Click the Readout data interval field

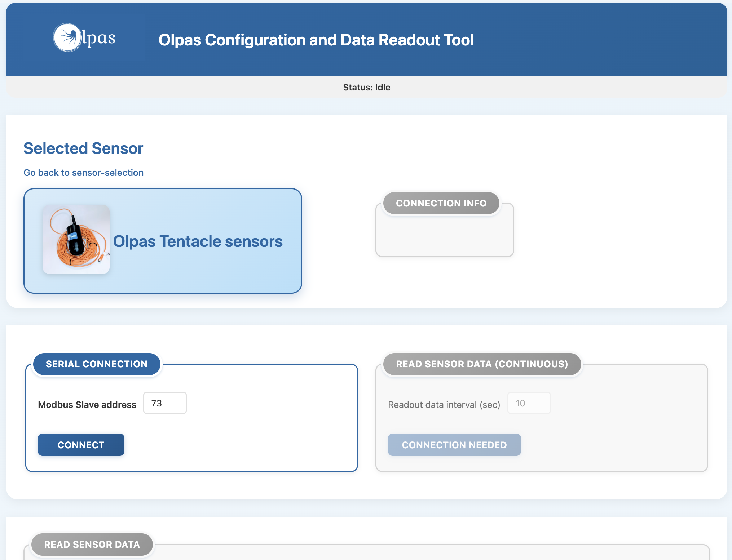(529, 403)
